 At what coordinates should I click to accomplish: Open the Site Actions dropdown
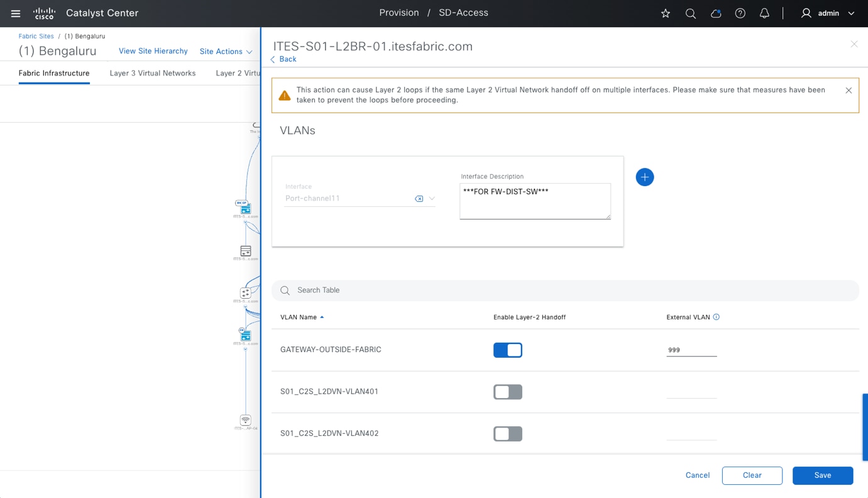tap(226, 52)
